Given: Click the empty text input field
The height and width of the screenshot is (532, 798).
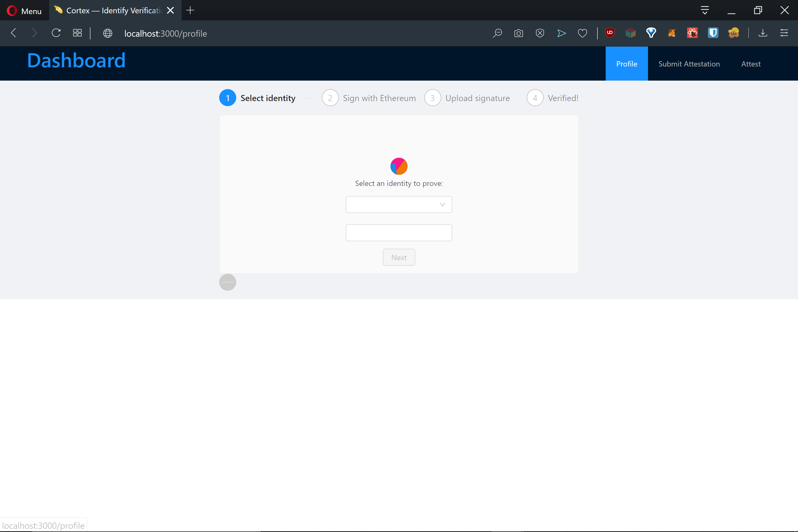Looking at the screenshot, I should click(x=399, y=233).
